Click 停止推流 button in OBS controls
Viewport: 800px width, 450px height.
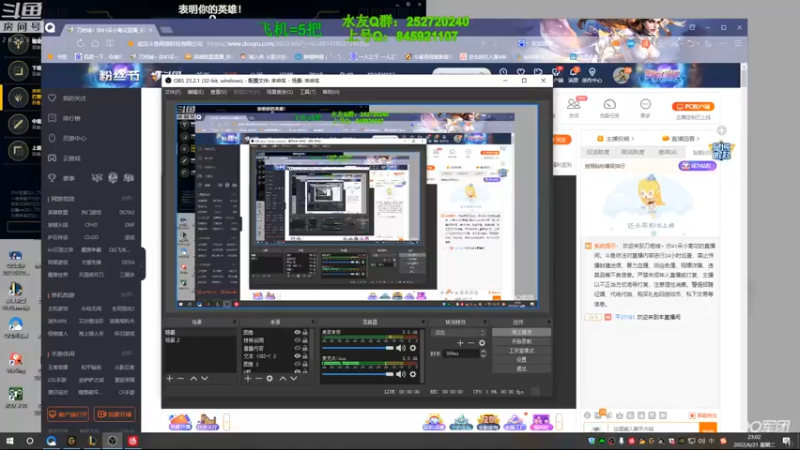point(521,332)
